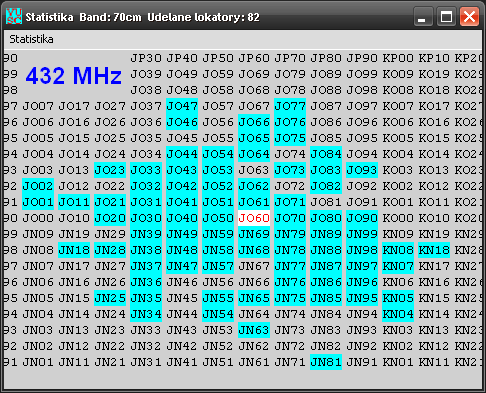The width and height of the screenshot is (486, 393).
Task: Click locator cell JO74
Action: [x=290, y=154]
